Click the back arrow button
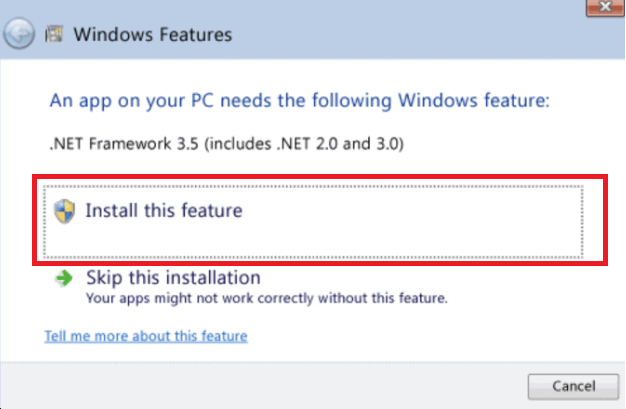Viewport: 626px width, 409px height. pyautogui.click(x=18, y=35)
